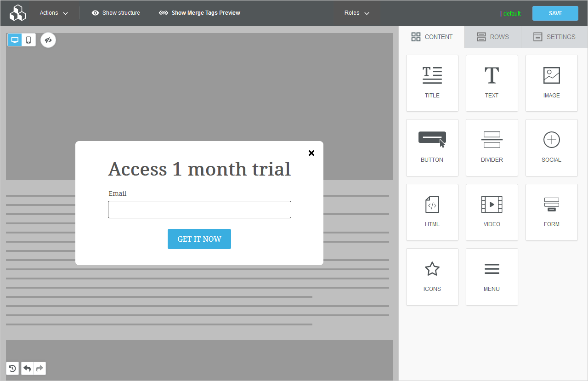Open the Rows tab
This screenshot has height=381, width=588.
click(x=492, y=37)
